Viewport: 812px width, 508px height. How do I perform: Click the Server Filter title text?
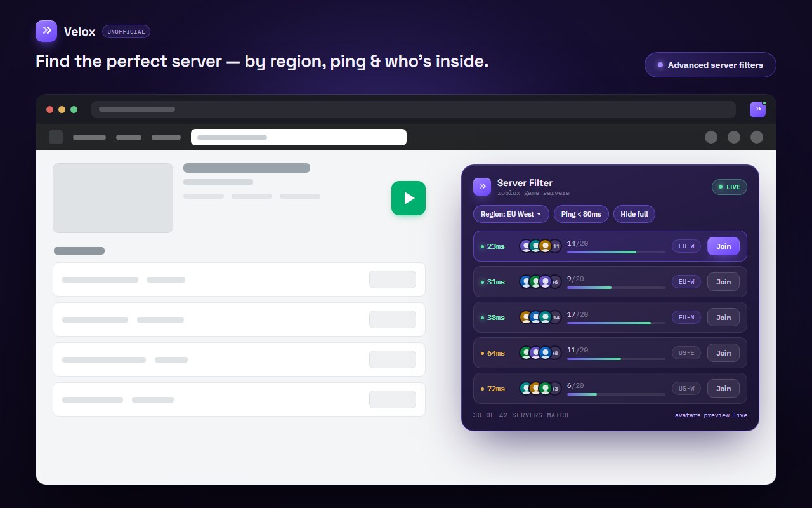(525, 183)
